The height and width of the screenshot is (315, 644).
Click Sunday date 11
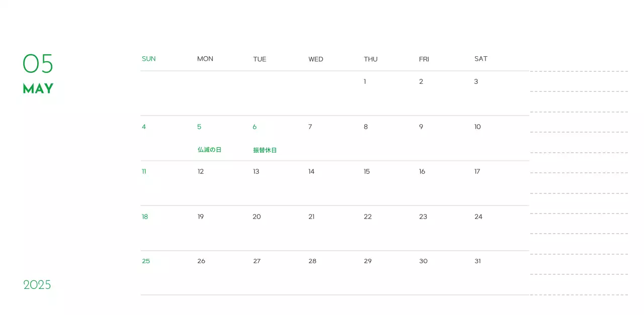pos(144,171)
